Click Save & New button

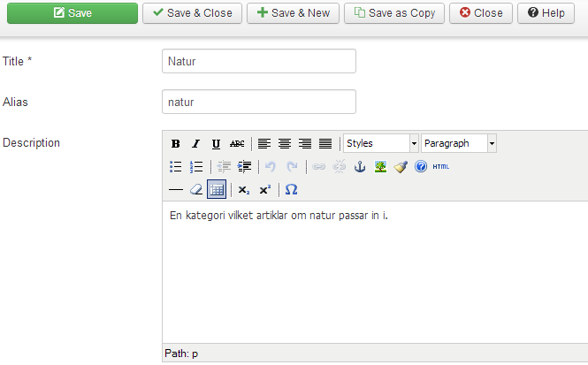click(x=293, y=13)
